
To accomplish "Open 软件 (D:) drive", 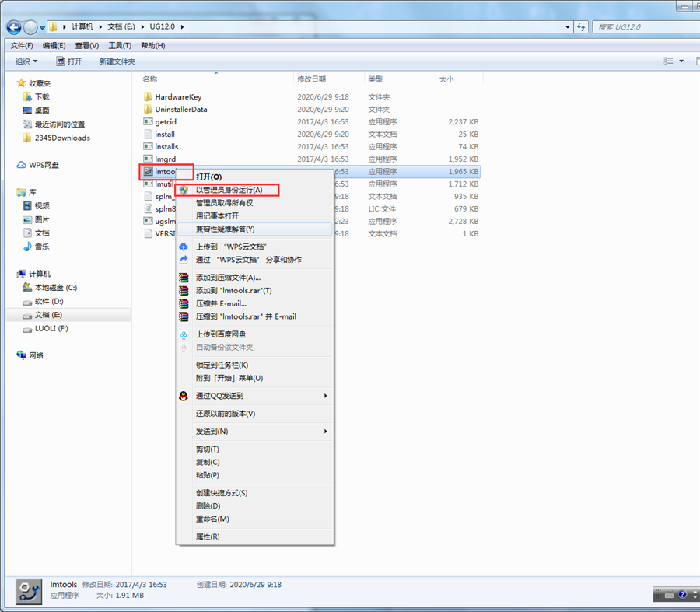I will (x=44, y=301).
